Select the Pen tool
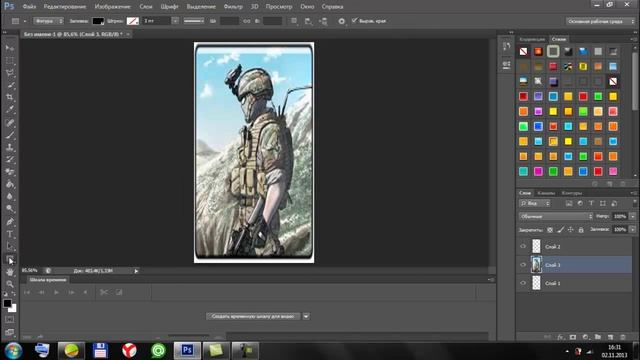Screen dimensions: 640x360 pyautogui.click(x=10, y=222)
